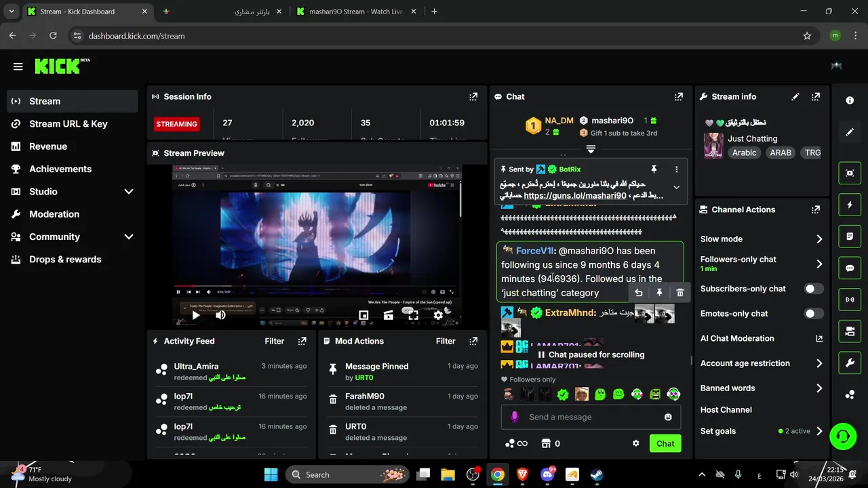Switch to the mashari9O Stream browser tab
Viewport: 868px width, 488px height.
pyautogui.click(x=357, y=12)
